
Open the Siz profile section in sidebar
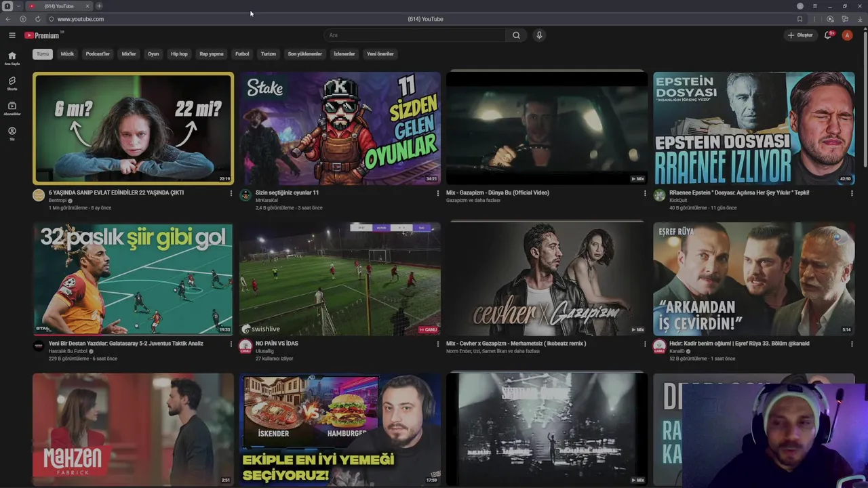(12, 134)
